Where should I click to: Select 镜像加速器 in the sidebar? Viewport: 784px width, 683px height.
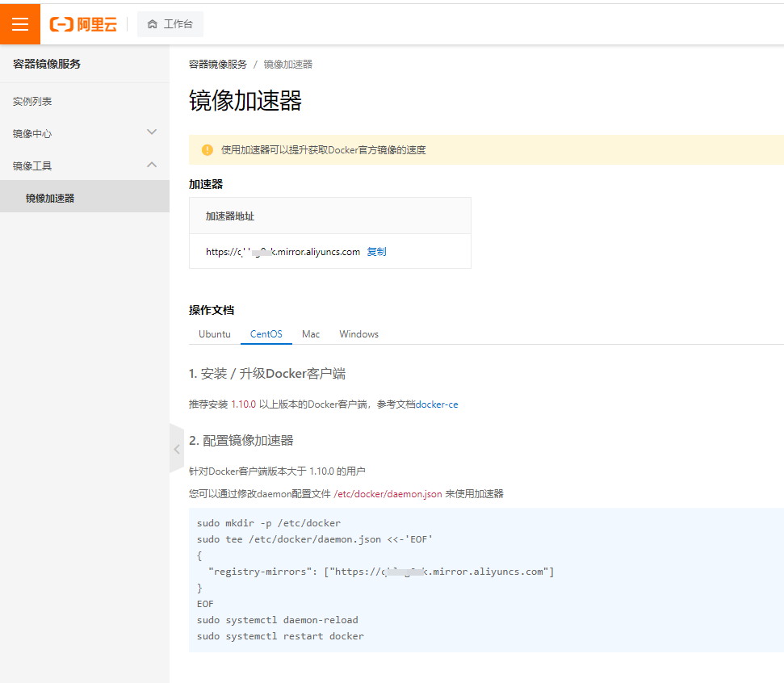(85, 198)
